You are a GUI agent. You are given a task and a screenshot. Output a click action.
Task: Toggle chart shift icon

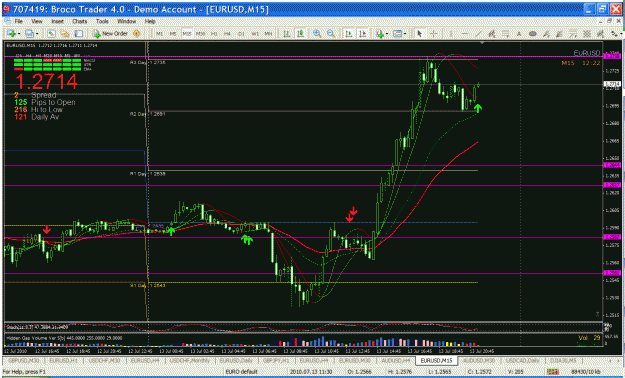362,34
